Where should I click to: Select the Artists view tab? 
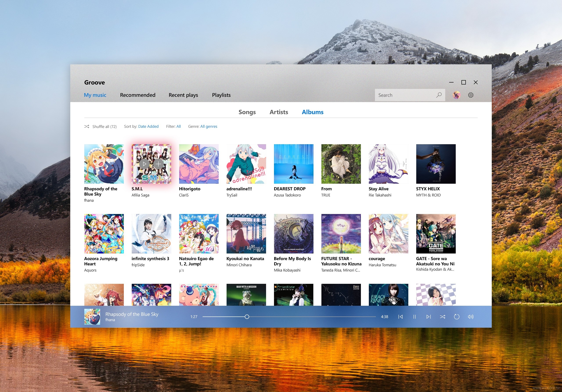pyautogui.click(x=279, y=112)
